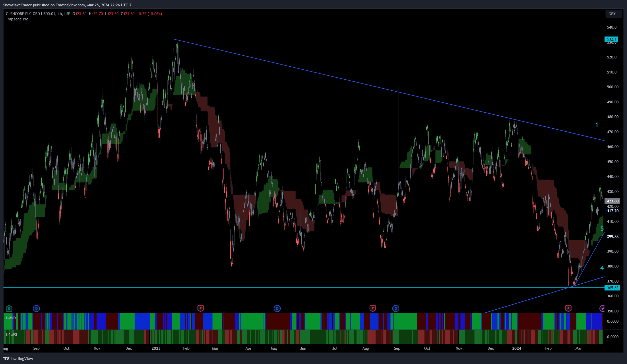The height and width of the screenshot is (364, 627).
Task: Click the 460.00 price axis label
Action: tap(613, 147)
